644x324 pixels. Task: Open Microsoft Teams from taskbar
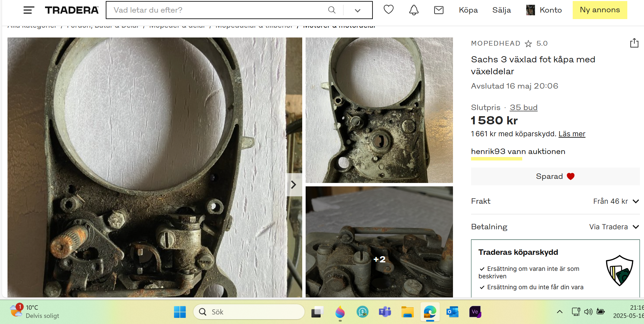point(385,312)
